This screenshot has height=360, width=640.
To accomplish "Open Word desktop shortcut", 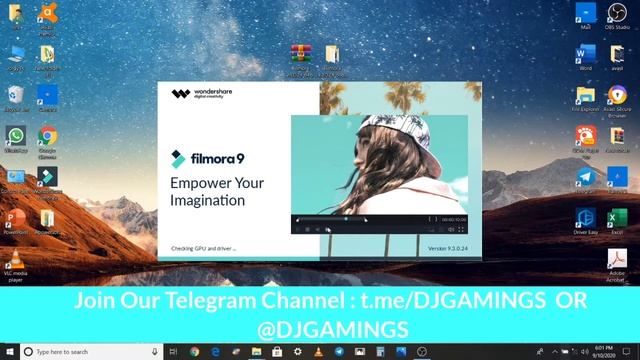I will (x=586, y=57).
